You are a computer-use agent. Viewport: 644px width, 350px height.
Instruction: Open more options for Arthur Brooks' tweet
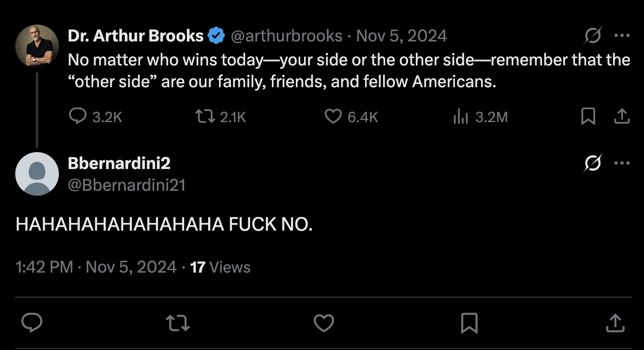click(622, 36)
